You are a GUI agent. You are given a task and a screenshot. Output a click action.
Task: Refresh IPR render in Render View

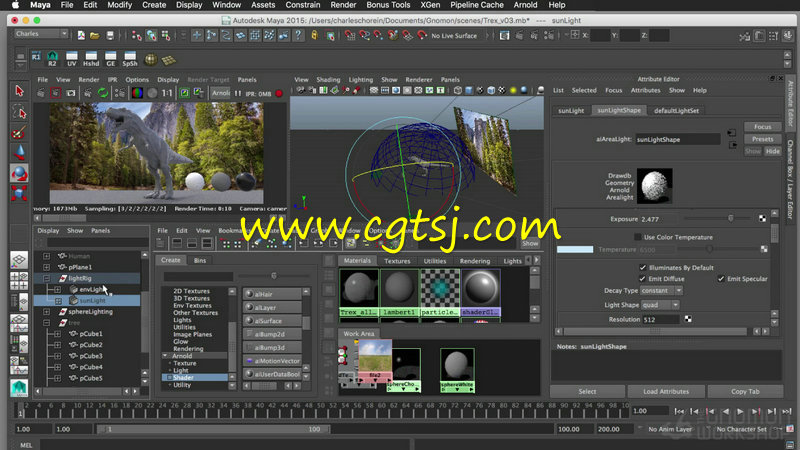103,93
